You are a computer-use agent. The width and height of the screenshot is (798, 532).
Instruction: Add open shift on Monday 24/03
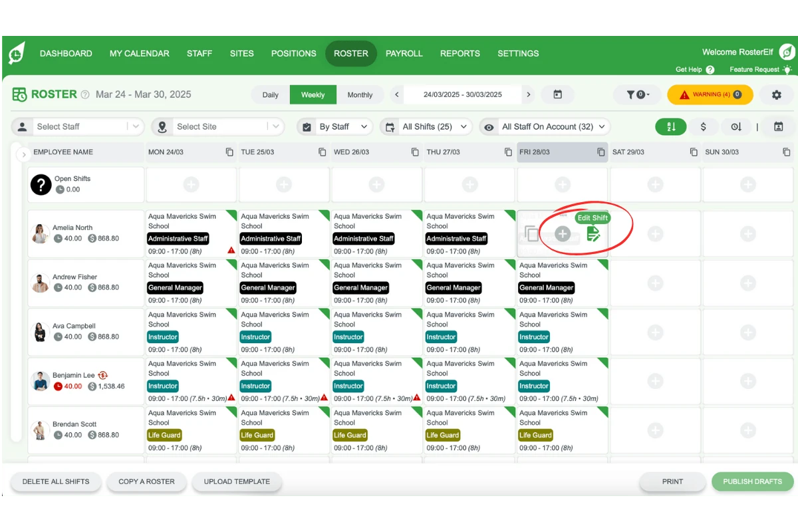[x=192, y=185]
